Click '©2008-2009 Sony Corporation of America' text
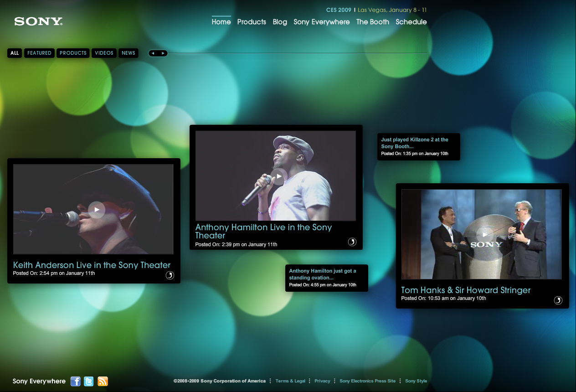Image resolution: width=576 pixels, height=392 pixels. click(x=220, y=381)
